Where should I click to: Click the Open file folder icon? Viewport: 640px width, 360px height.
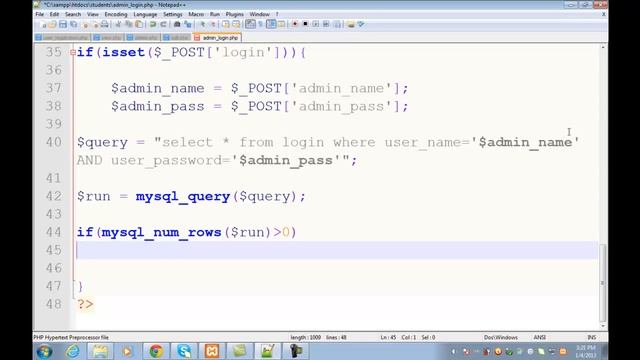[x=52, y=24]
